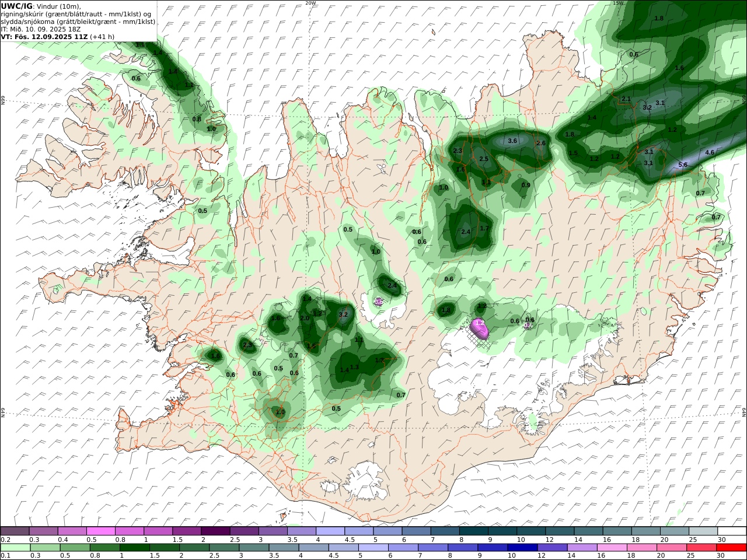
Task: Click the 2.0 precipitation value in the southwest
Action: point(305,318)
